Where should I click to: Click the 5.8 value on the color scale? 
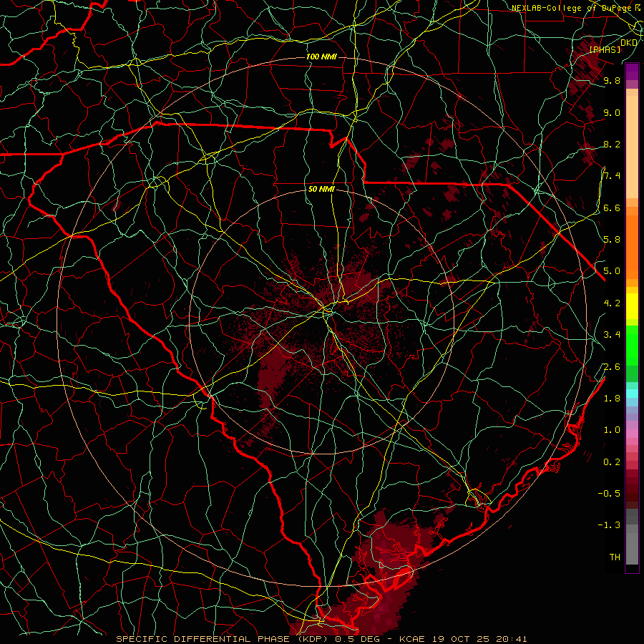pyautogui.click(x=612, y=240)
